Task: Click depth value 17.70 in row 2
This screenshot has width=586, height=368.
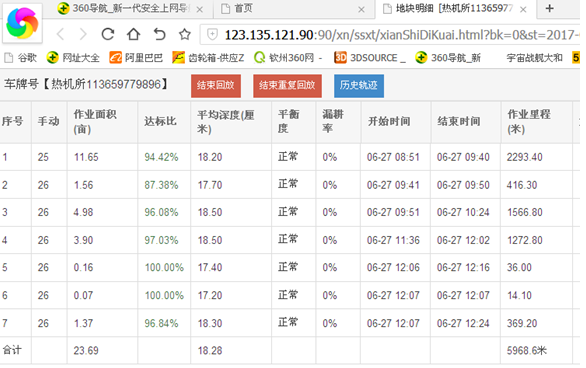Action: point(210,185)
